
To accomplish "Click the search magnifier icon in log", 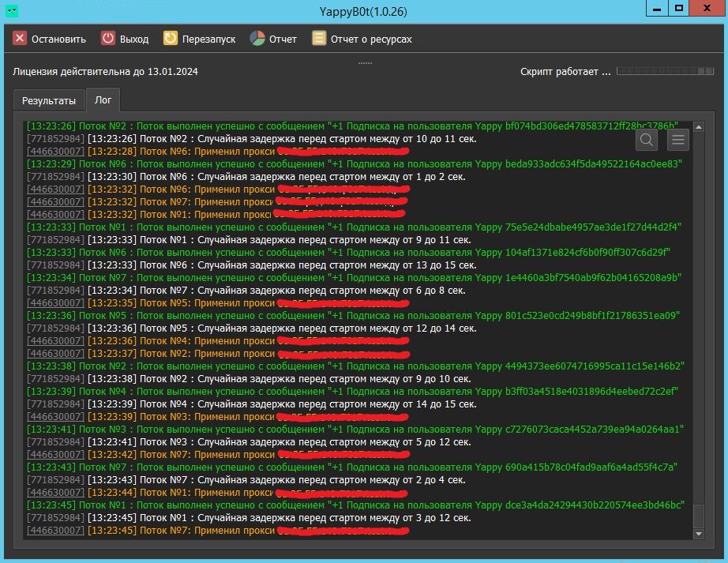I will click(647, 140).
